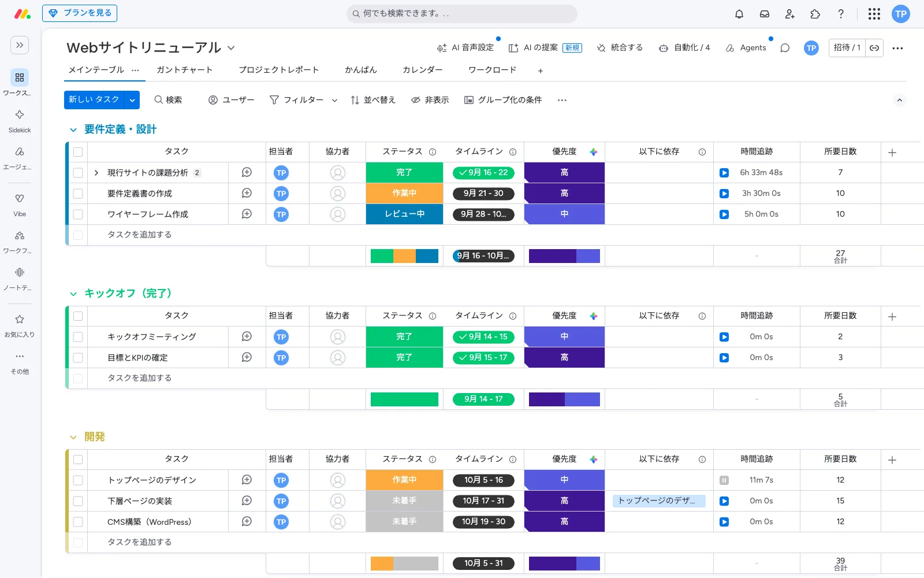This screenshot has width=924, height=578.
Task: Add column to 要件定義・設計 table
Action: click(892, 153)
